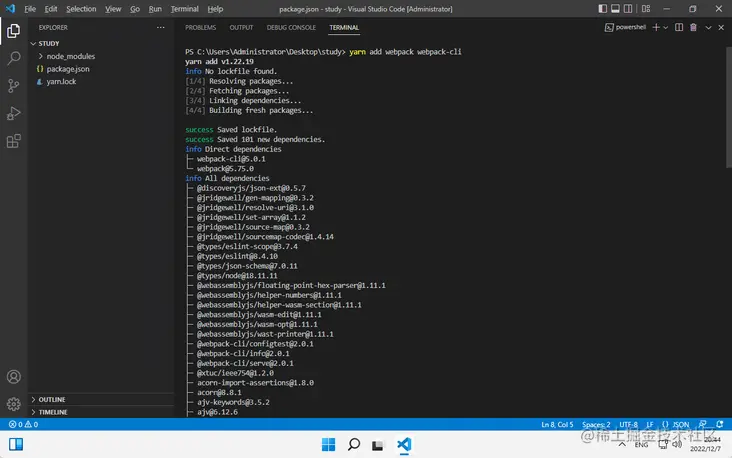
Task: Open Explorer more actions ellipsis
Action: 161,28
